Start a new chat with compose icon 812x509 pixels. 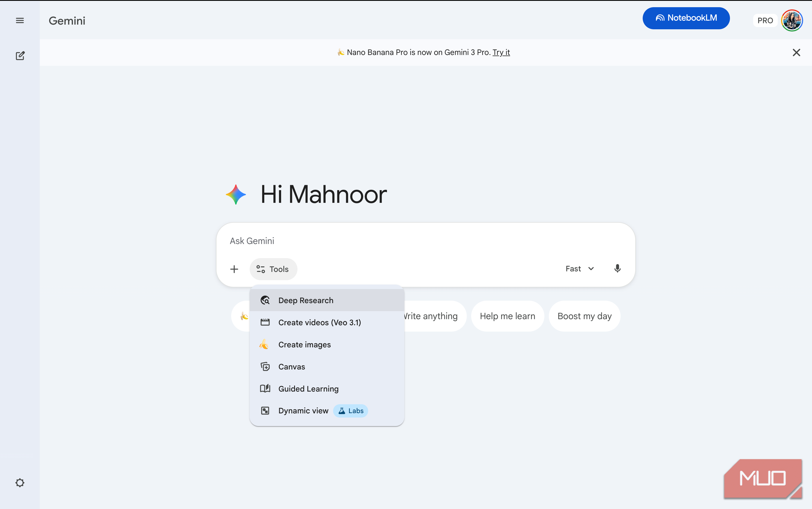tap(20, 56)
